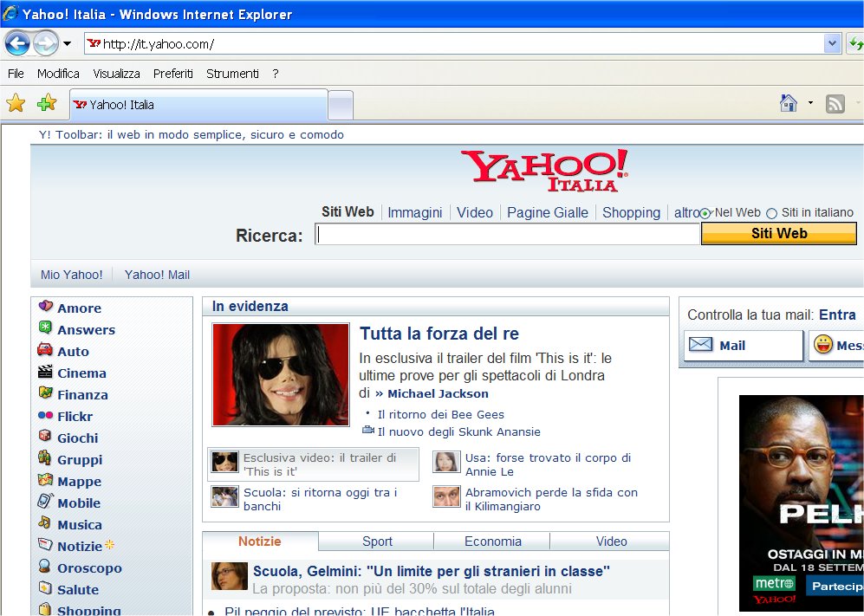Click the video camera icon by Skunk Anansie

pyautogui.click(x=368, y=431)
